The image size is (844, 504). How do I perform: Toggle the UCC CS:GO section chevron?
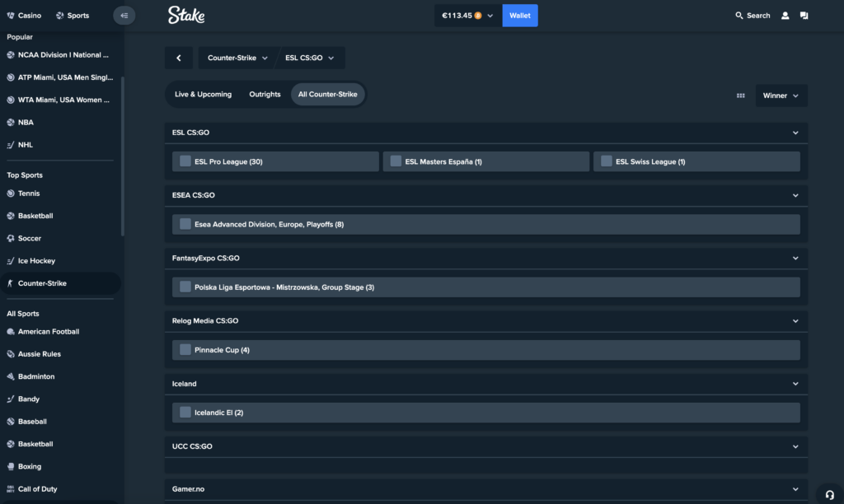[795, 446]
